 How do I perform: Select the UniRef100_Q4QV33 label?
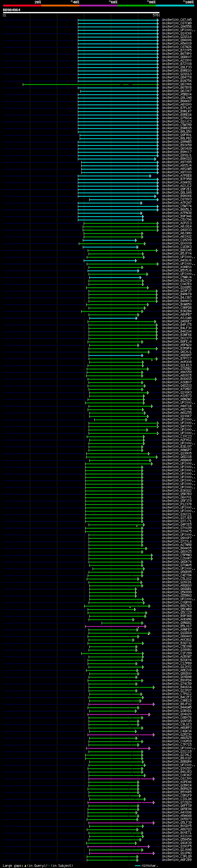tap(177, 230)
